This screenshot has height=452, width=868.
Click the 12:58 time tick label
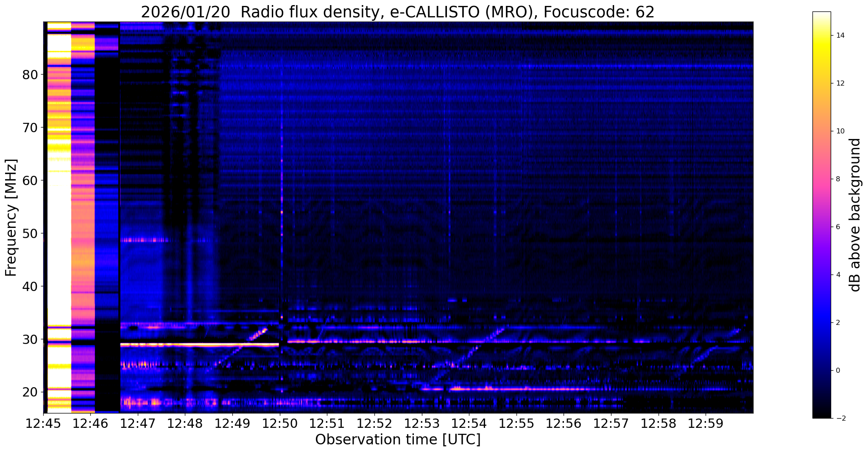(658, 423)
